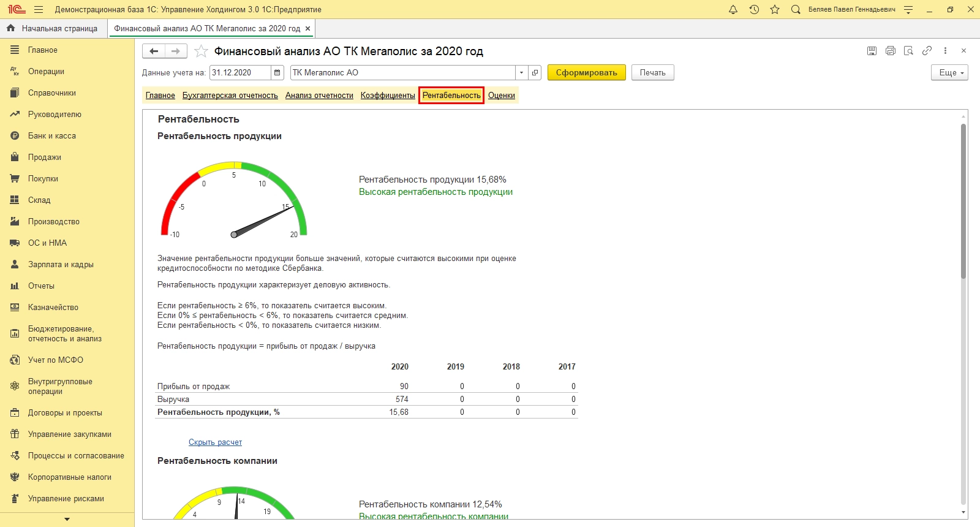Image resolution: width=980 pixels, height=527 pixels.
Task: Select Анализ отчетности tab
Action: tap(319, 96)
